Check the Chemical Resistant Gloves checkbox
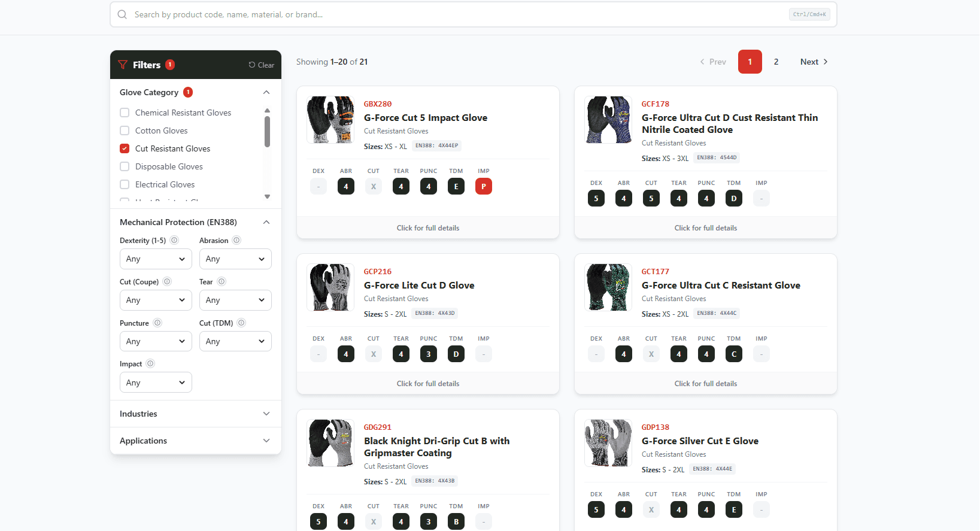The image size is (980, 531). pos(125,113)
